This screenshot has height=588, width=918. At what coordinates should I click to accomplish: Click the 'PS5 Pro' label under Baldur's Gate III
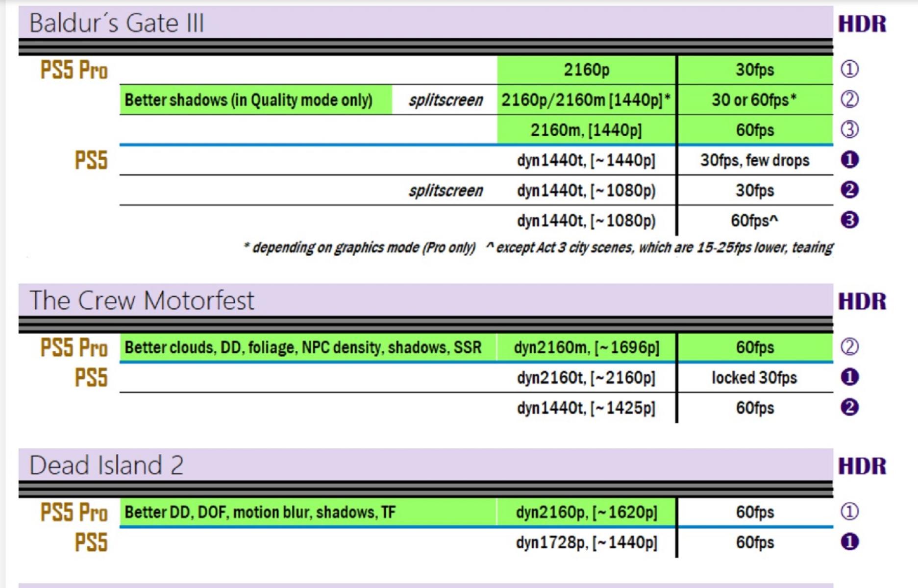point(74,70)
